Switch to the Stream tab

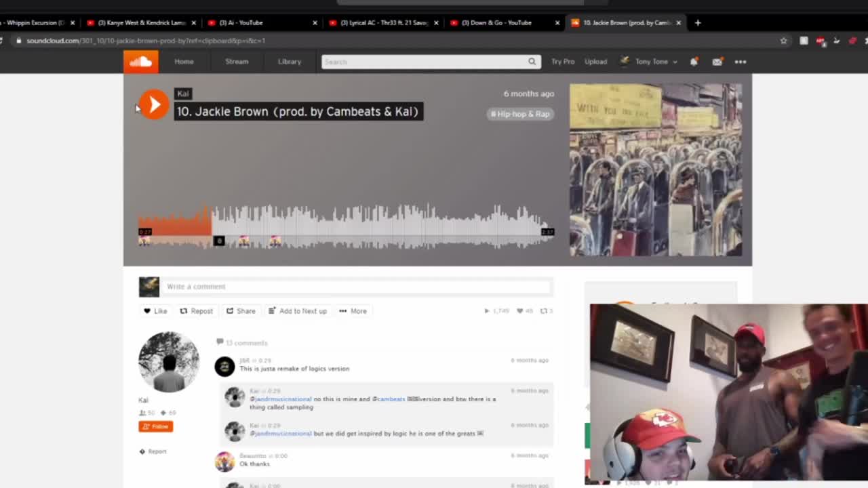[x=237, y=62]
